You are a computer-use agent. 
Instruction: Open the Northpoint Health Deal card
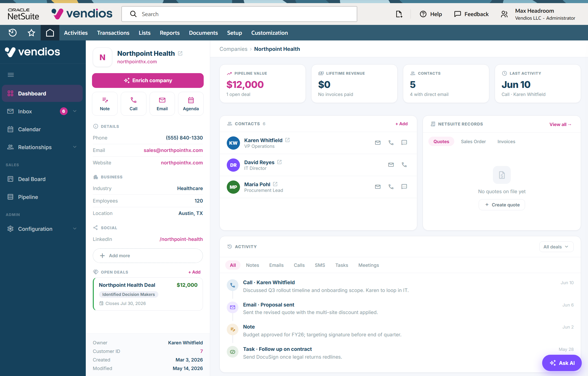148,294
